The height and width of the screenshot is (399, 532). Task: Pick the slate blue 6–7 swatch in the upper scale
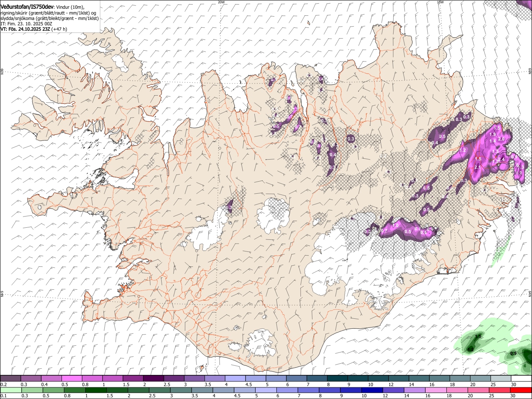(296, 379)
